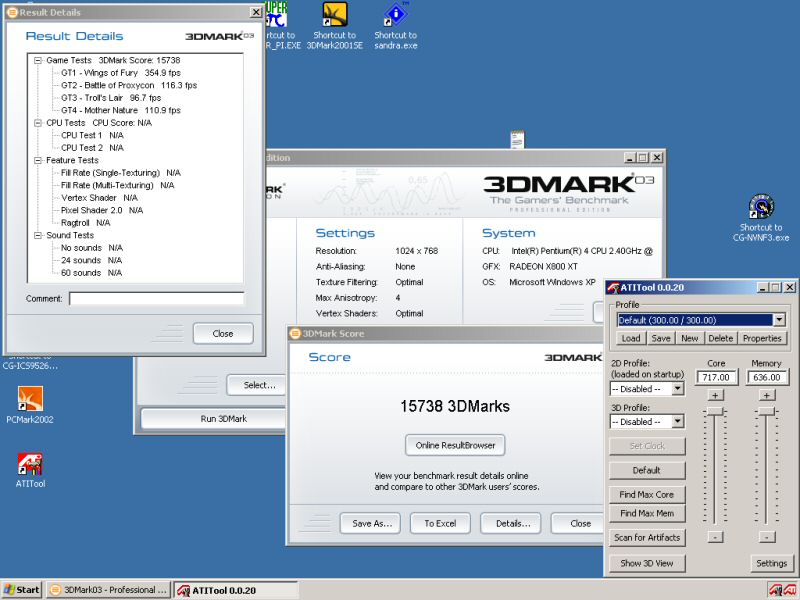Open the ATITool Profile dropdown
Image resolution: width=800 pixels, height=600 pixels.
tap(779, 320)
